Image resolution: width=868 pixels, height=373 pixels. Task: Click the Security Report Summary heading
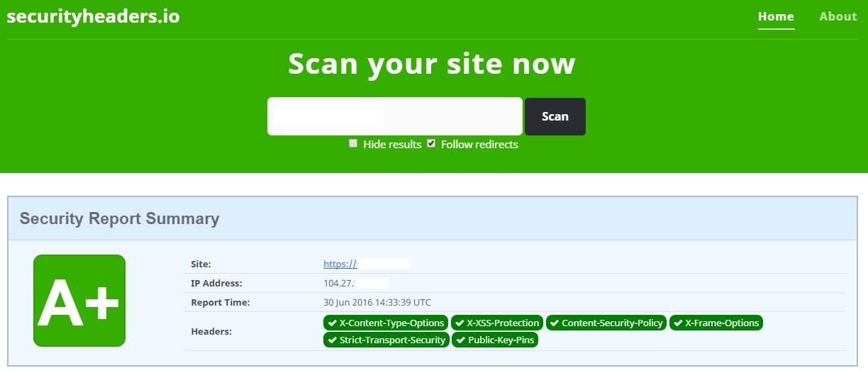pyautogui.click(x=119, y=218)
